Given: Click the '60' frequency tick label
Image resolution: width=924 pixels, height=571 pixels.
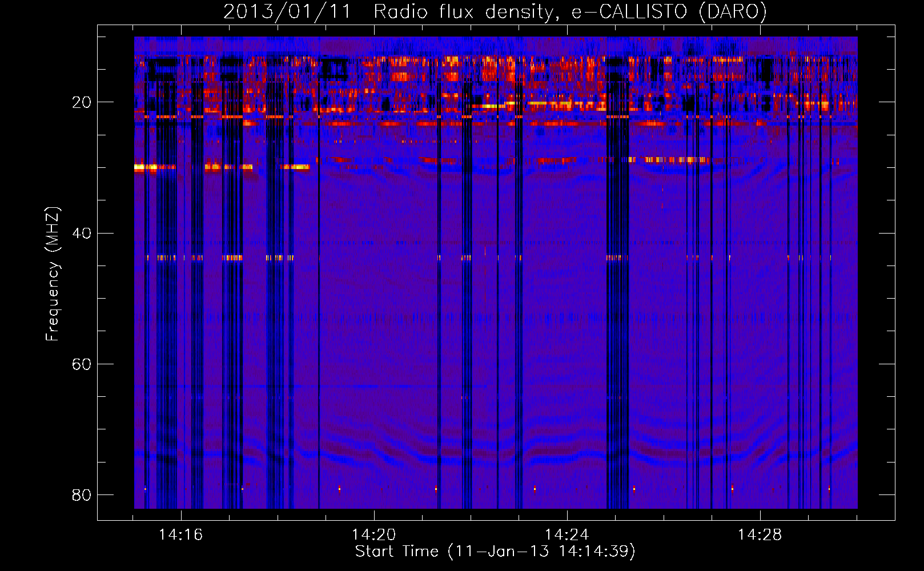Looking at the screenshot, I should [x=82, y=364].
